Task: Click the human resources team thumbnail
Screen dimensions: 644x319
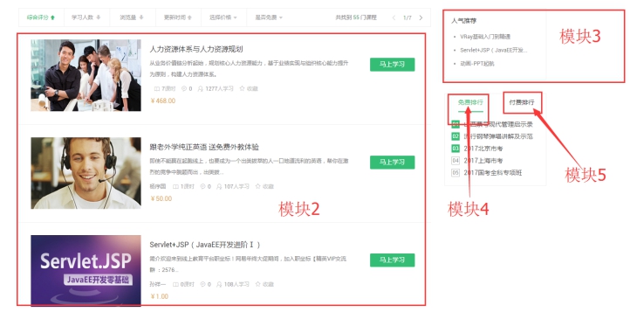Action: click(86, 75)
